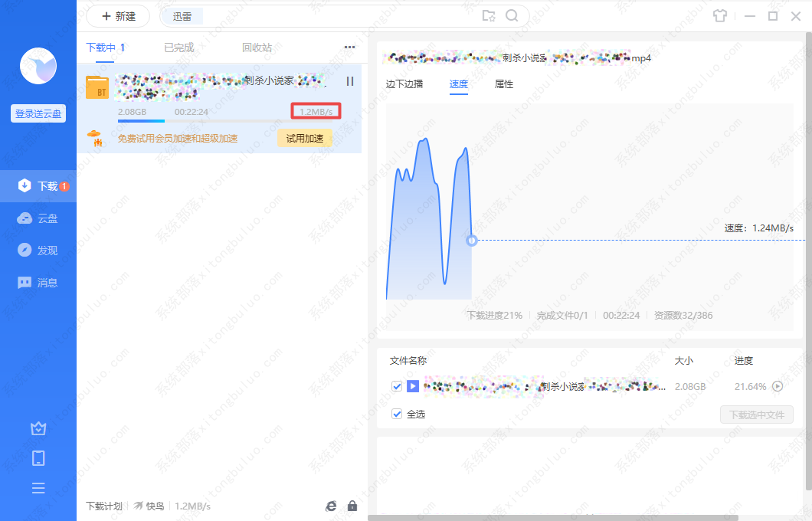The height and width of the screenshot is (521, 812).
Task: Click the 资源数32/386 text
Action: [x=683, y=316]
